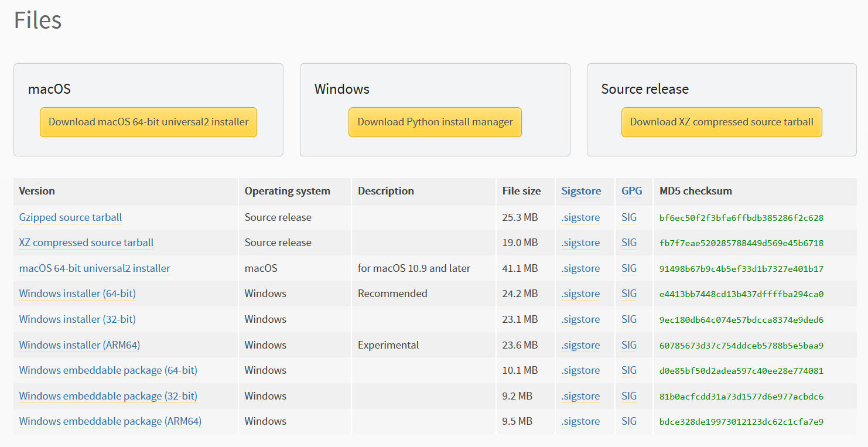Open .sigstore for embeddable package (64-bit)
868x447 pixels.
click(580, 370)
